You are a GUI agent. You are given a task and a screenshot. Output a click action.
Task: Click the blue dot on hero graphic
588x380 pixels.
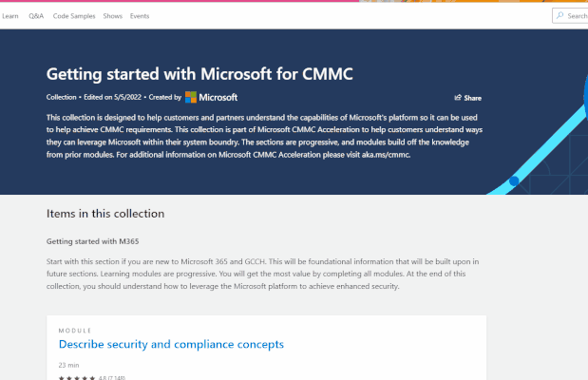514,181
